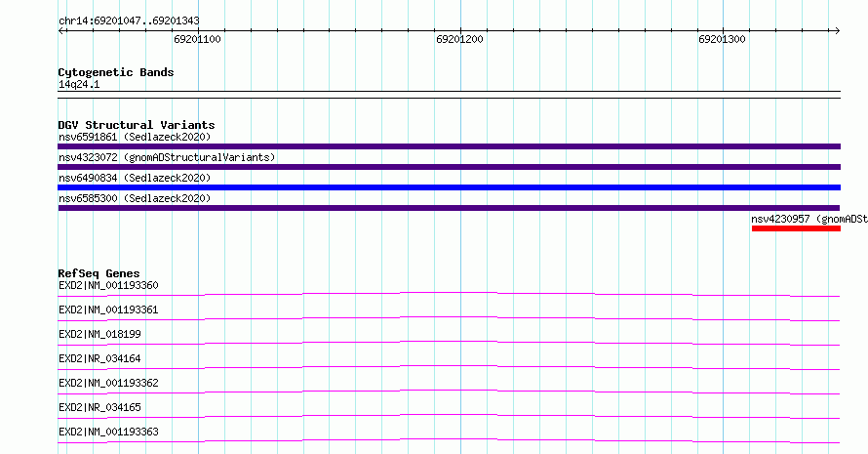Click the right arrow of the ruler
868x454 pixels.
[837, 31]
